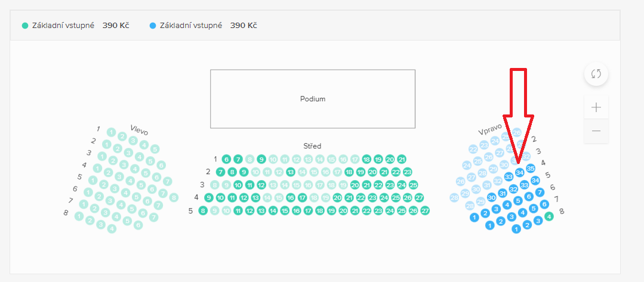Select seat 27 in Střed row 5
The width and height of the screenshot is (644, 282).
point(425,211)
